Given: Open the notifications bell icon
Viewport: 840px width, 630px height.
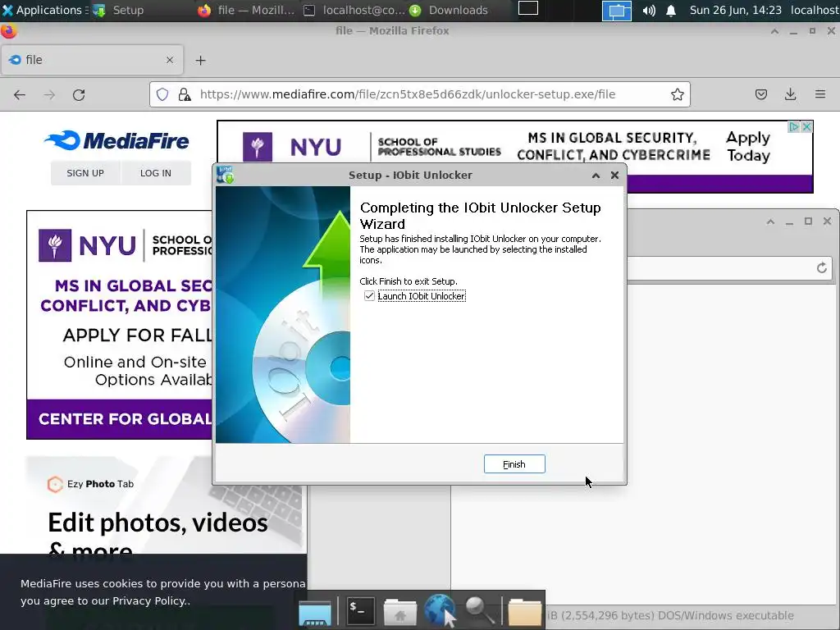Looking at the screenshot, I should [671, 11].
